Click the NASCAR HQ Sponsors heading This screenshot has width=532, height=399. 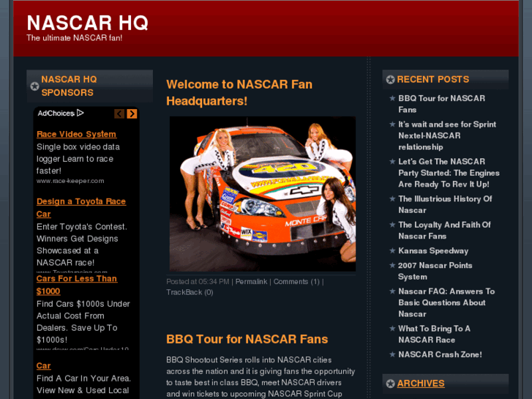tap(69, 86)
